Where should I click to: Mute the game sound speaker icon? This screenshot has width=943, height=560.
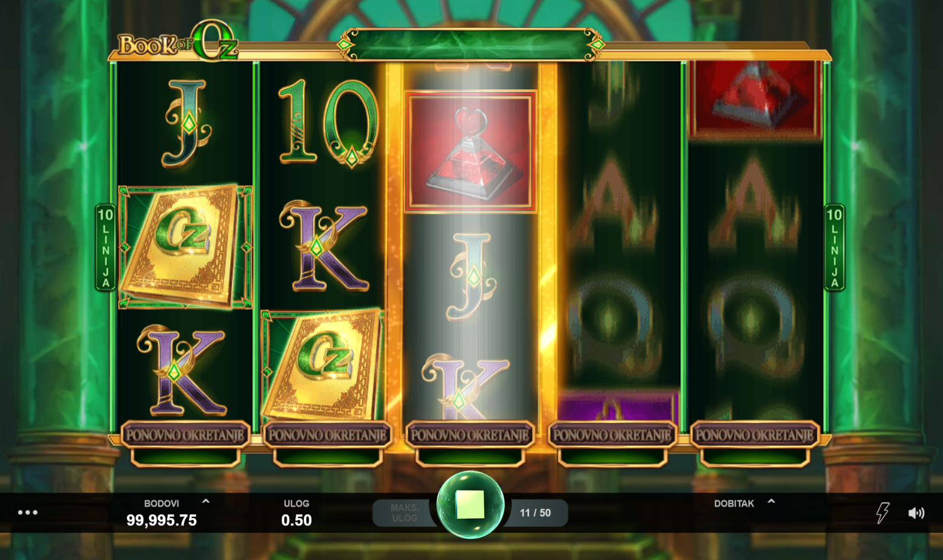coord(916,513)
